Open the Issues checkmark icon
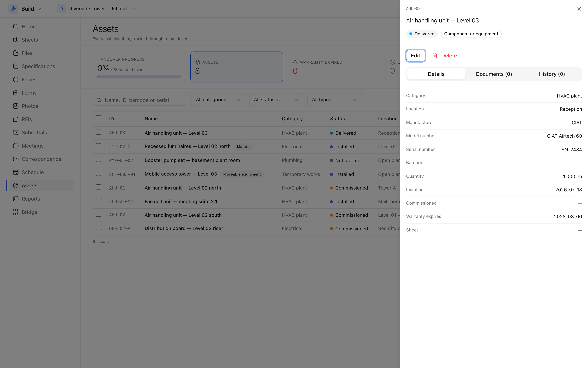Screen dimensions: 588x368 coord(16,80)
